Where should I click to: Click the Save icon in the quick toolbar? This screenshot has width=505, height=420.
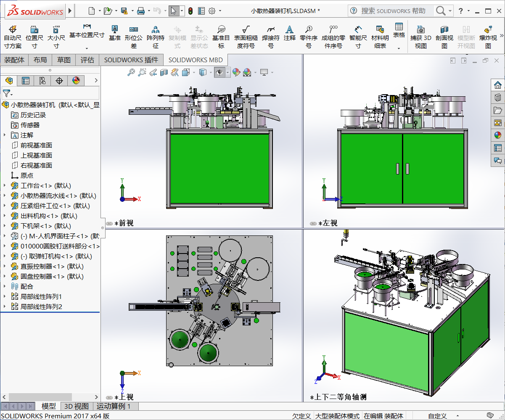pyautogui.click(x=124, y=11)
